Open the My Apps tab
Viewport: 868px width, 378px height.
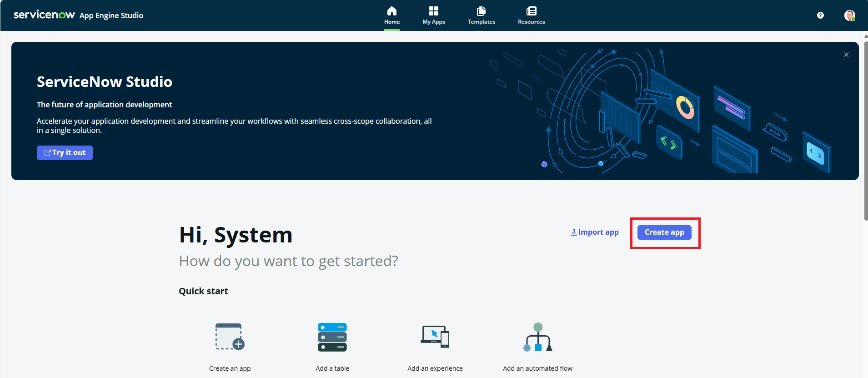[433, 15]
